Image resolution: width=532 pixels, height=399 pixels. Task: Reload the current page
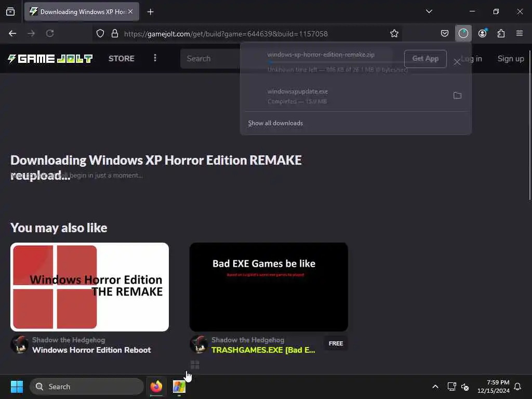(x=50, y=33)
